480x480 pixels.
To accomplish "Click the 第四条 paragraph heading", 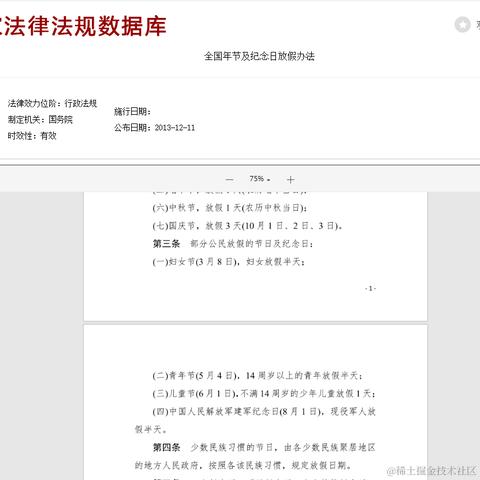I will click(167, 447).
